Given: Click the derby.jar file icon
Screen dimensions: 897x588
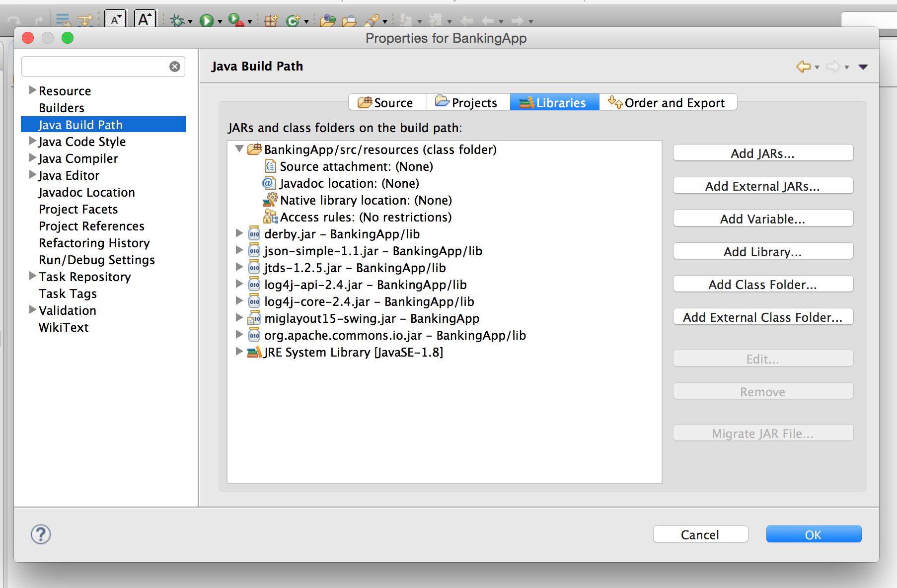Looking at the screenshot, I should [254, 233].
